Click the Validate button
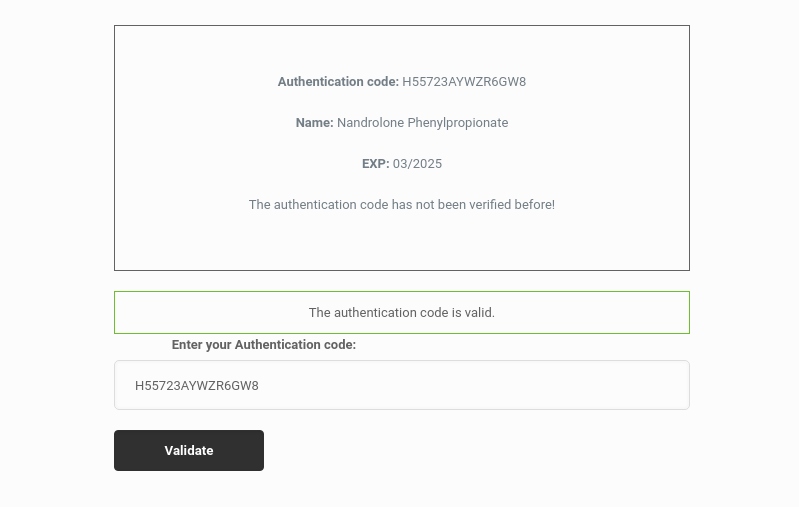799x507 pixels. 189,450
